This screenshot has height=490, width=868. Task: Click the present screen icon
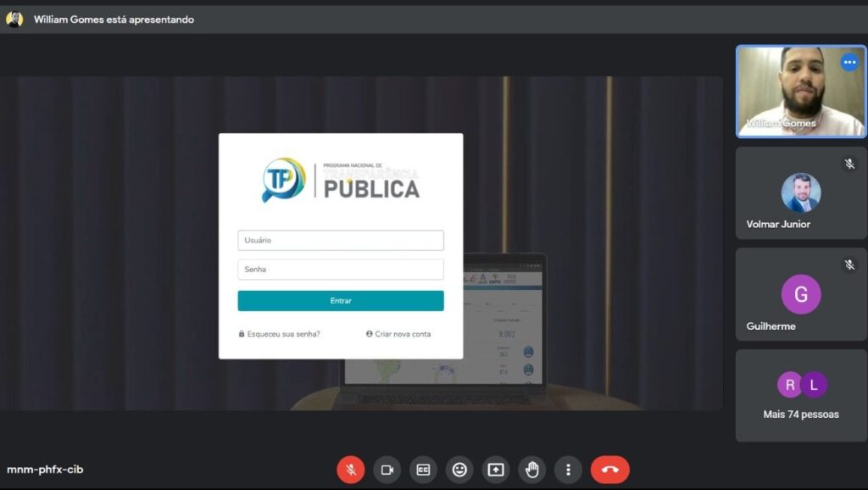(x=496, y=470)
